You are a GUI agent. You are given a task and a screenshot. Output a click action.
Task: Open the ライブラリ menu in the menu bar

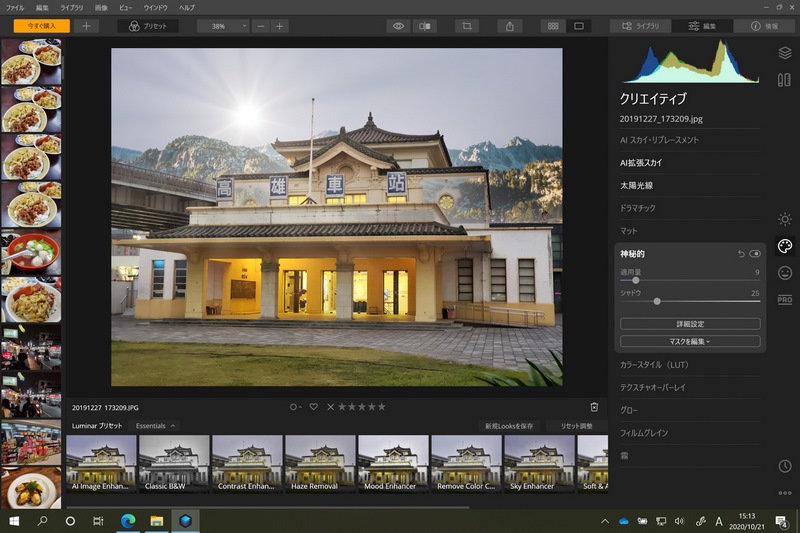tap(72, 8)
